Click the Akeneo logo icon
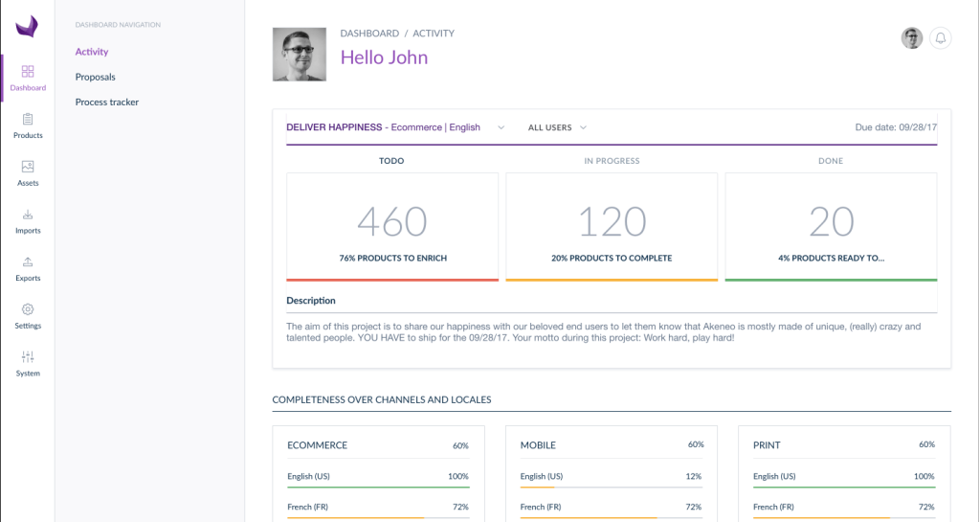Screen dimensions: 980x522 point(28,26)
